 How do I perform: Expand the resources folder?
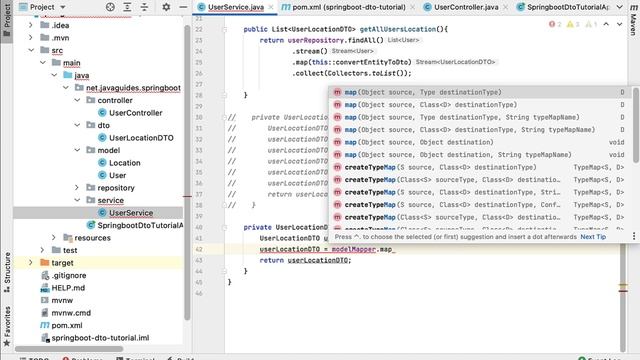tap(54, 238)
